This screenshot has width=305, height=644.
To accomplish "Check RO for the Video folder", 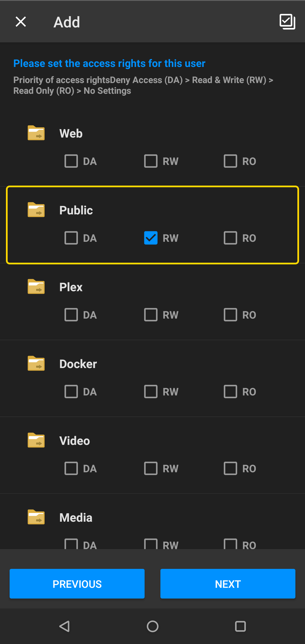I will click(230, 468).
